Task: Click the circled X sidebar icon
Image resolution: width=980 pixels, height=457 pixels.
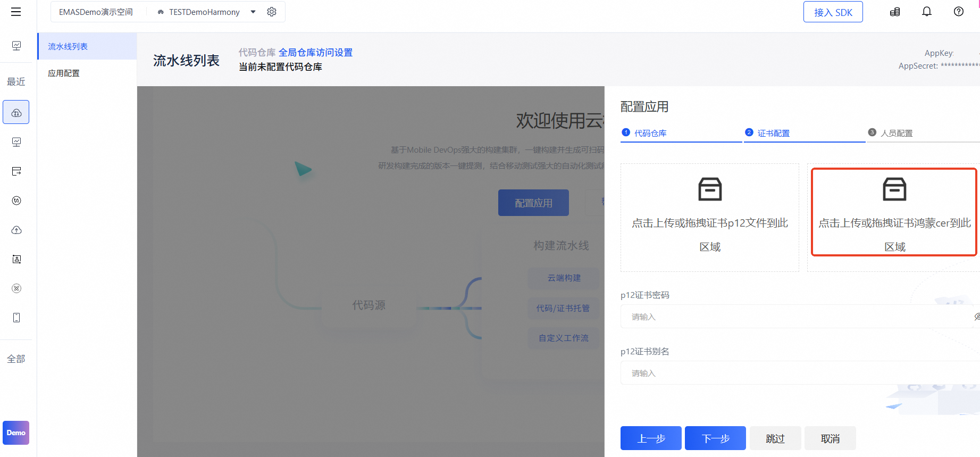Action: [x=16, y=288]
